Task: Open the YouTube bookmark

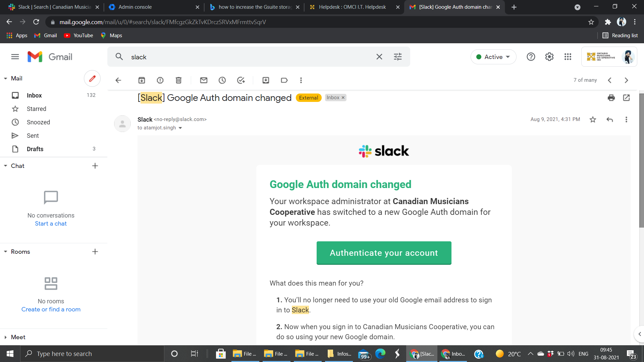Action: (78, 35)
